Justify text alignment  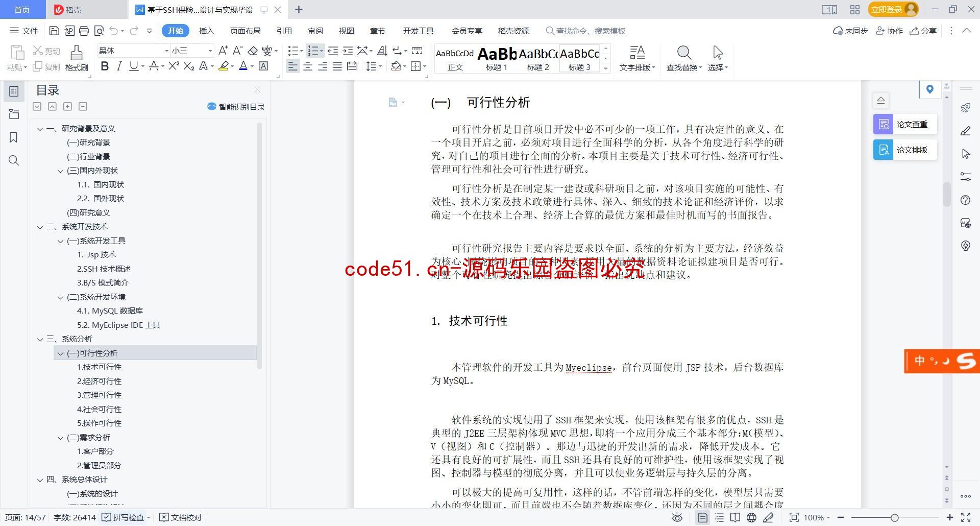(337, 66)
